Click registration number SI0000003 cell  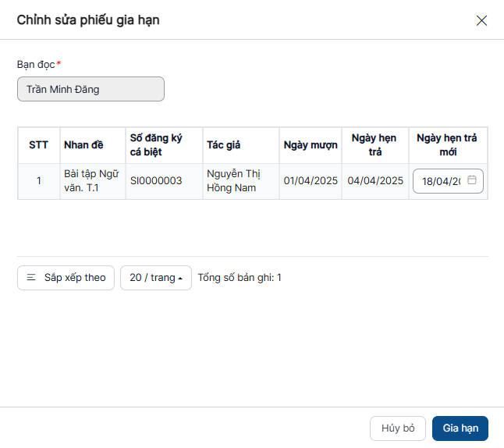point(156,181)
